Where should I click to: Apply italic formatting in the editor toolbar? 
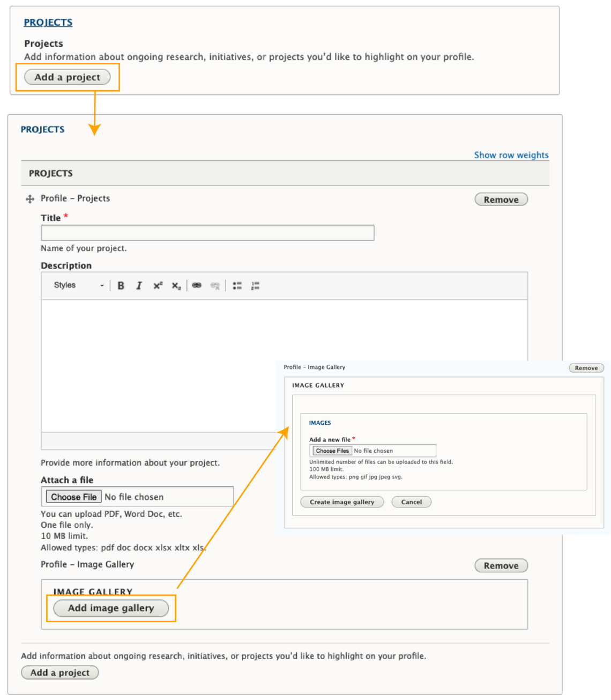[x=138, y=285]
